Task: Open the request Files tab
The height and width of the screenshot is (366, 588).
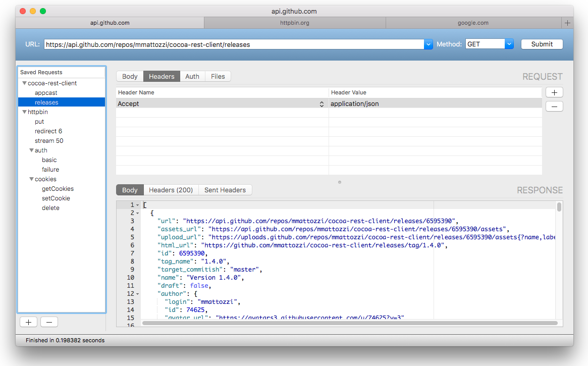Action: [218, 77]
